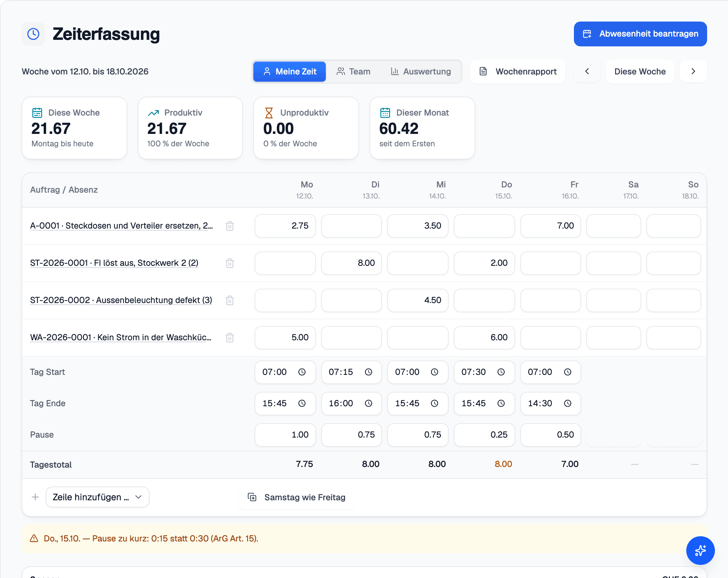
Task: Open the Auswertung tab
Action: click(421, 72)
